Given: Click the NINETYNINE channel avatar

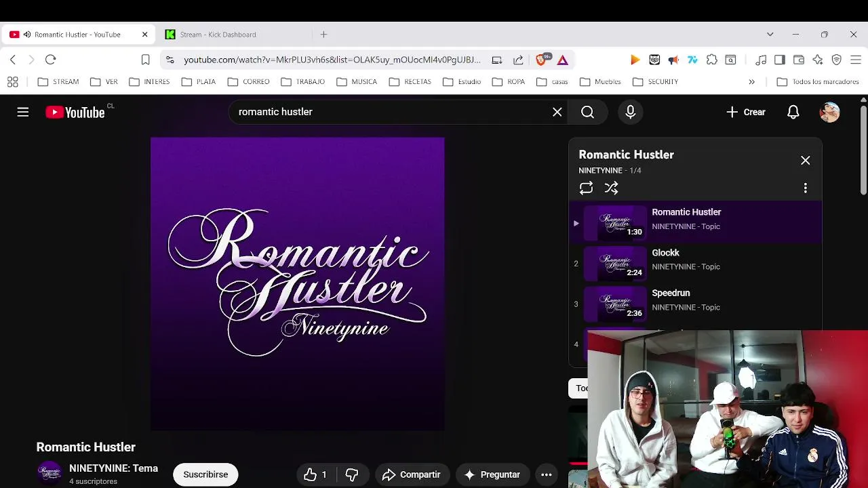Looking at the screenshot, I should (50, 474).
